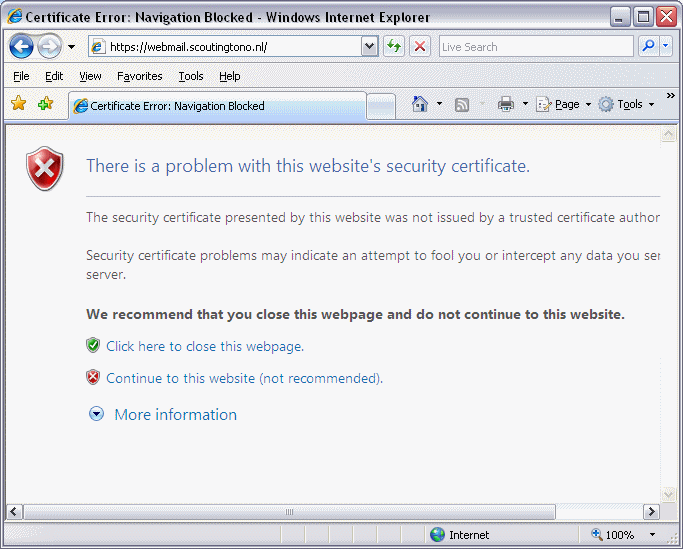The height and width of the screenshot is (549, 683).
Task: Select the Certificate Error tab
Action: (x=215, y=106)
